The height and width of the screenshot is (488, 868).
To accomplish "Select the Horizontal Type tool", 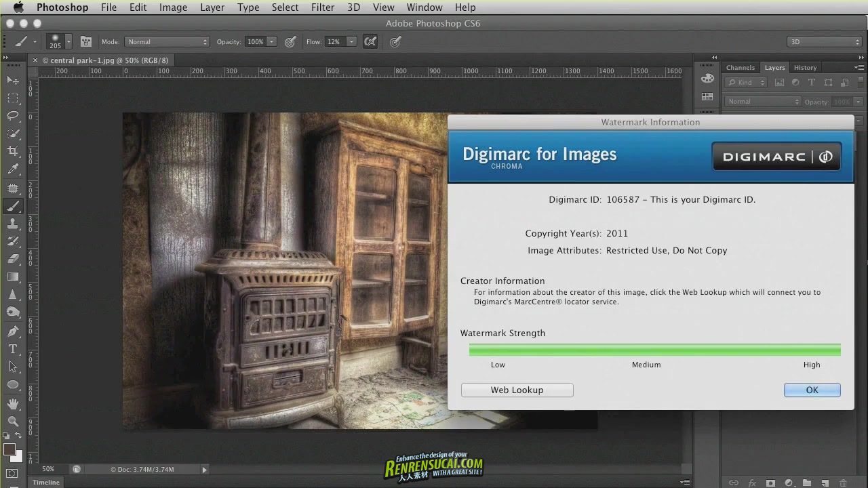I will (x=13, y=349).
